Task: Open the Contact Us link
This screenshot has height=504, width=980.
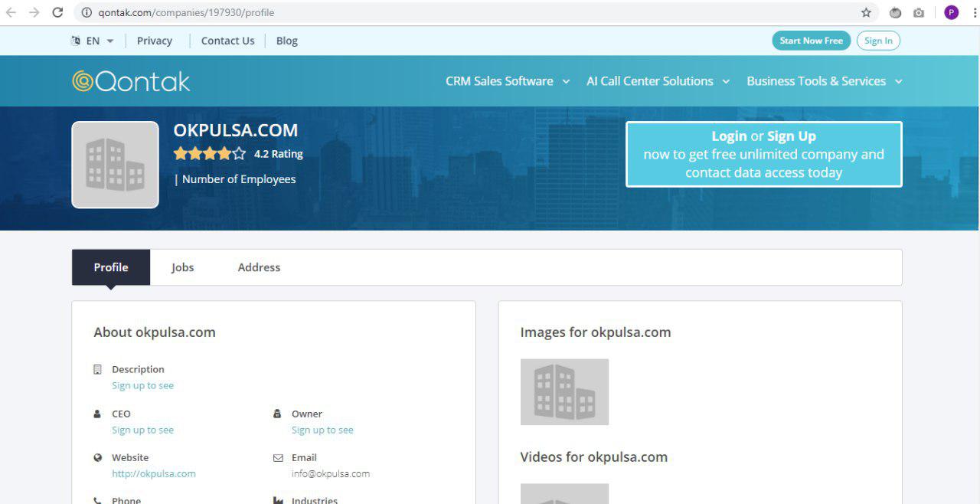Action: [x=227, y=41]
